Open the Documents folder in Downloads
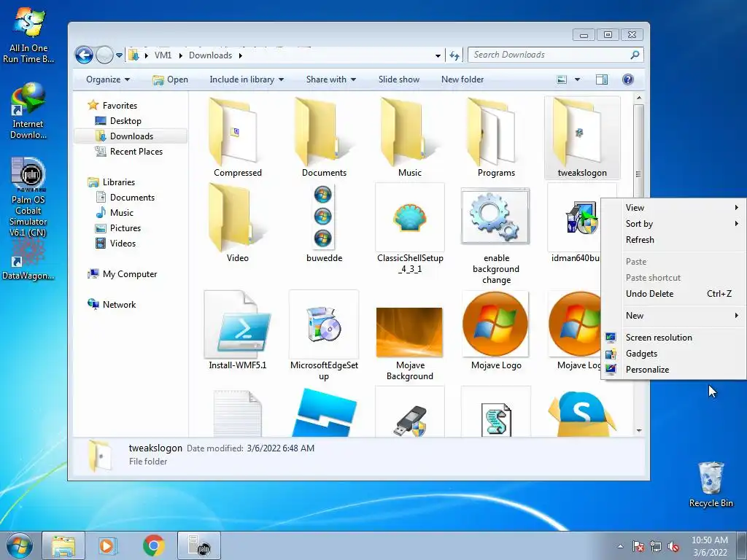The image size is (747, 560). click(324, 131)
